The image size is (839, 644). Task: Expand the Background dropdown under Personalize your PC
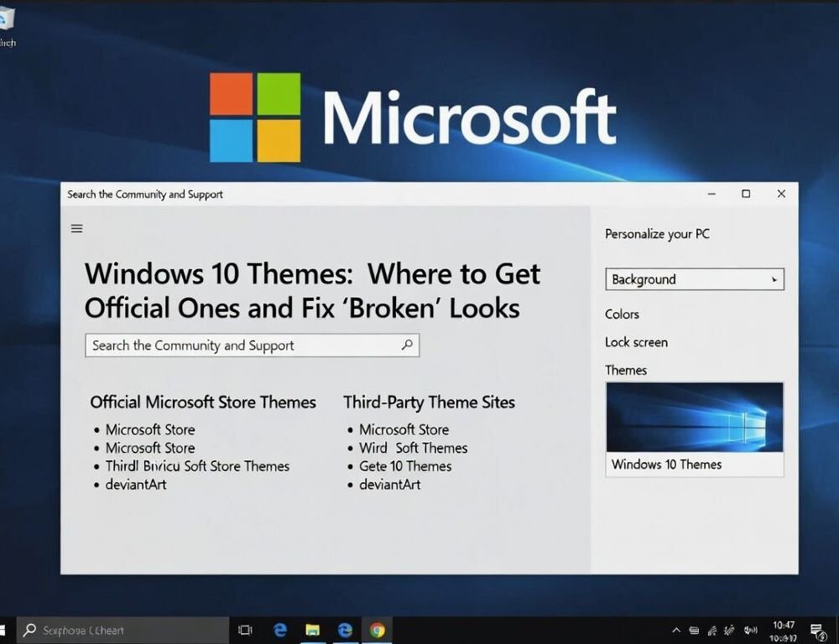[x=695, y=279]
